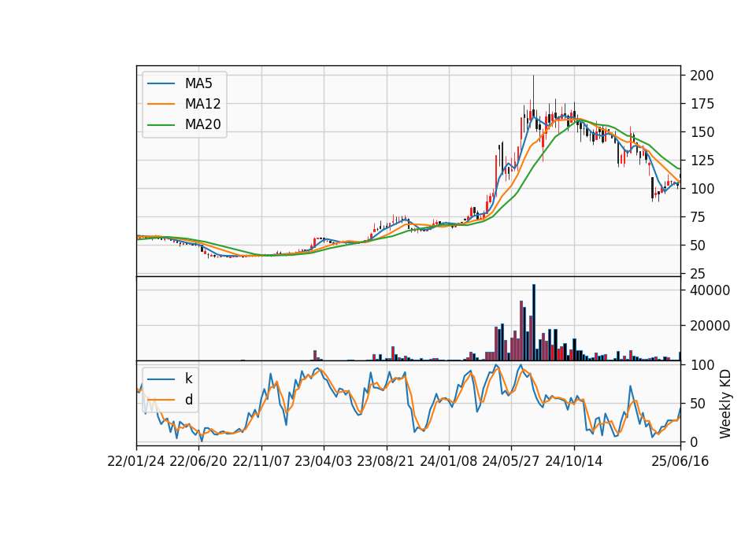Click the 23/04/03 date tick label
This screenshot has width=756, height=543.
coord(324,461)
